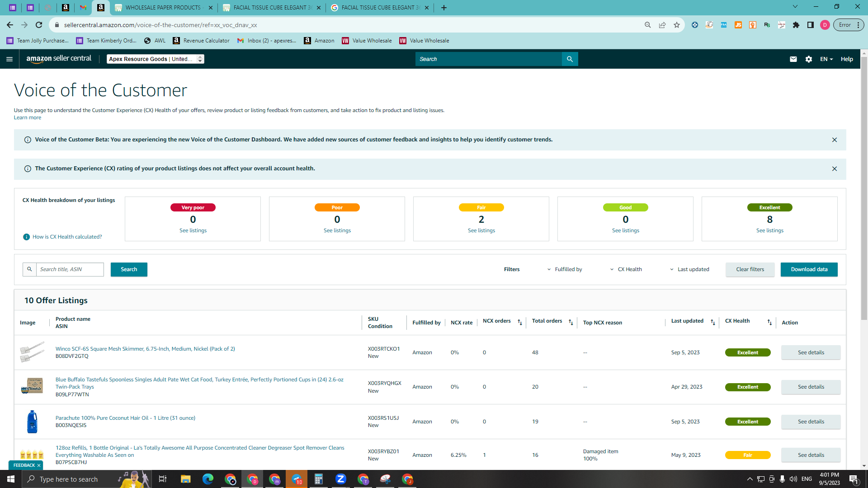Viewport: 868px width, 488px height.
Task: Sort by Last updated column arrows
Action: tap(713, 322)
